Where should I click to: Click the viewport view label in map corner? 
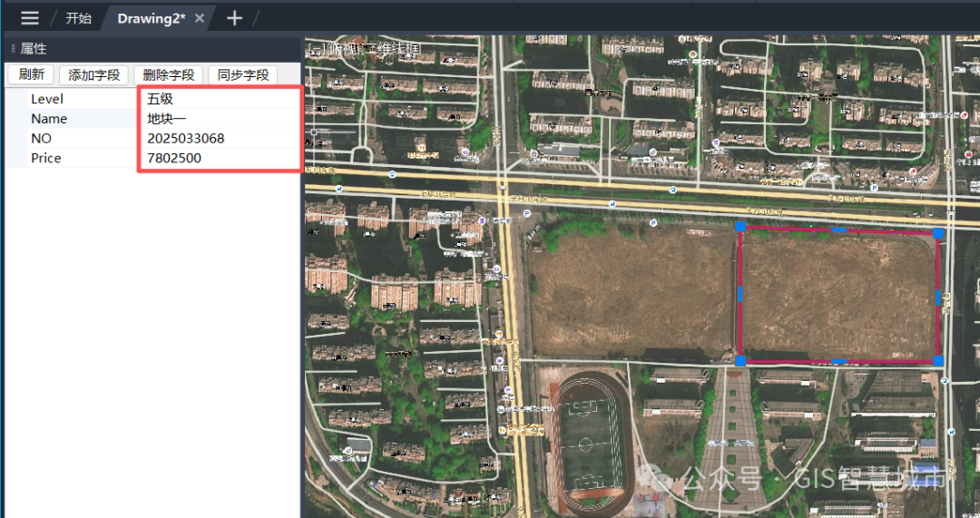pos(364,48)
